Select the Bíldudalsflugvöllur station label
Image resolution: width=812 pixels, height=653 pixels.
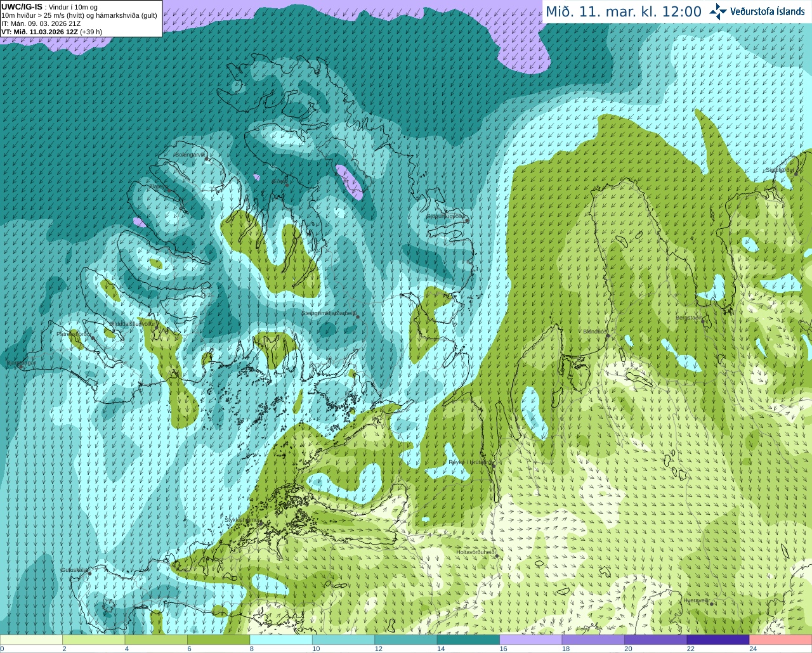tap(132, 323)
